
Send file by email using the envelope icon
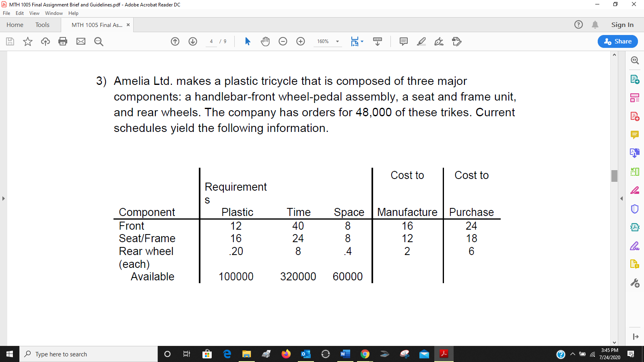(81, 41)
